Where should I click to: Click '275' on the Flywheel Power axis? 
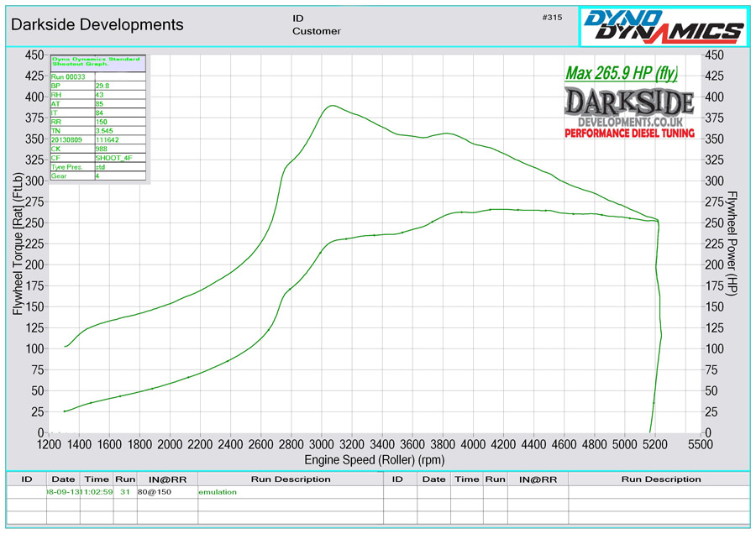(714, 202)
